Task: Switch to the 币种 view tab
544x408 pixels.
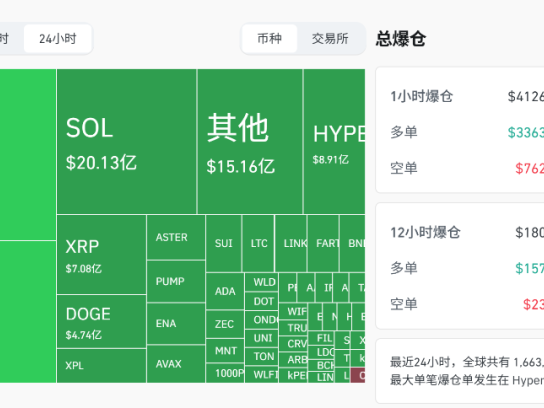Action: pos(270,39)
